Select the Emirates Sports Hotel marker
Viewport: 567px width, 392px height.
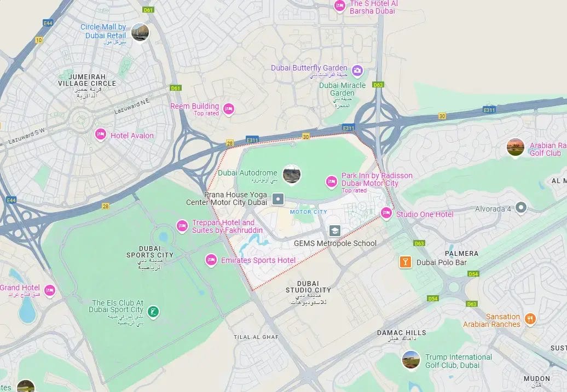(211, 260)
